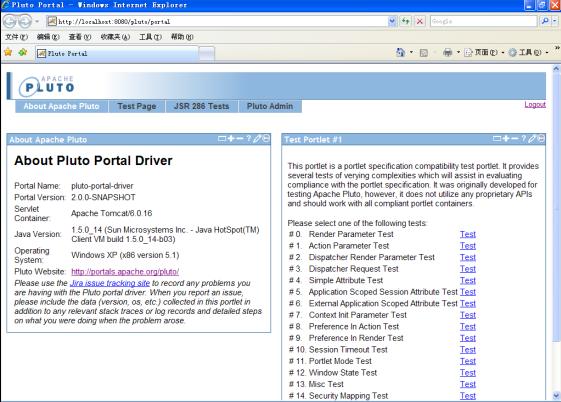
Task: Open the Pluto Admin navigation tab
Action: point(270,106)
